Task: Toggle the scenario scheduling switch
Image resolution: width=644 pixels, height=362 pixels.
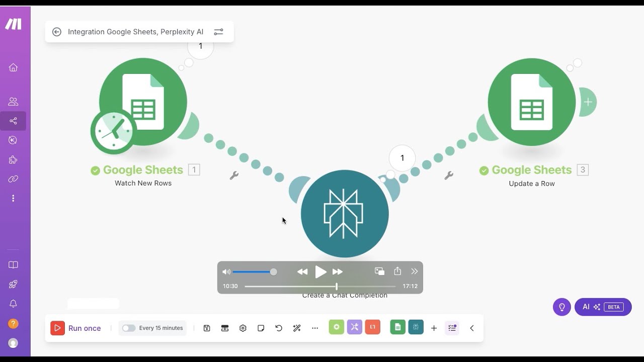Action: [129, 328]
